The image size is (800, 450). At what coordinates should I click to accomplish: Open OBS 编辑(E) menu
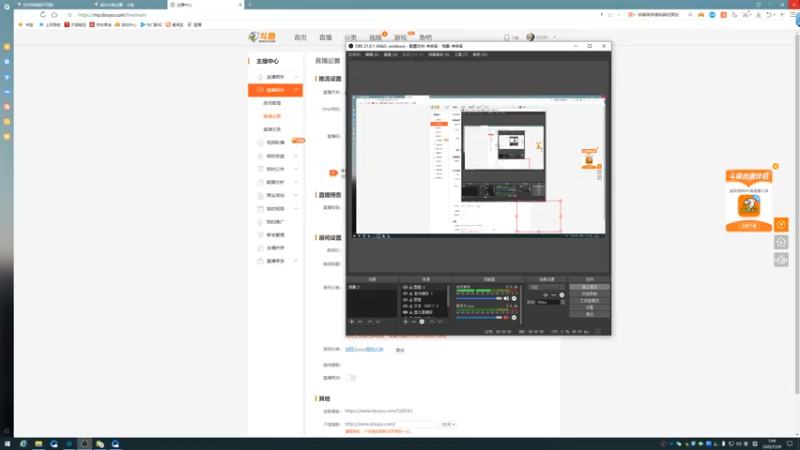point(372,55)
